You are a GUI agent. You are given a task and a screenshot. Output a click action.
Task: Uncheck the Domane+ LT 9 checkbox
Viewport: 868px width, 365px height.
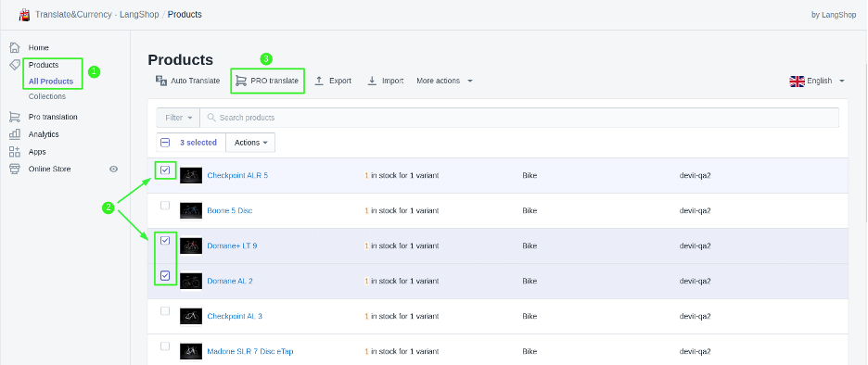[165, 241]
